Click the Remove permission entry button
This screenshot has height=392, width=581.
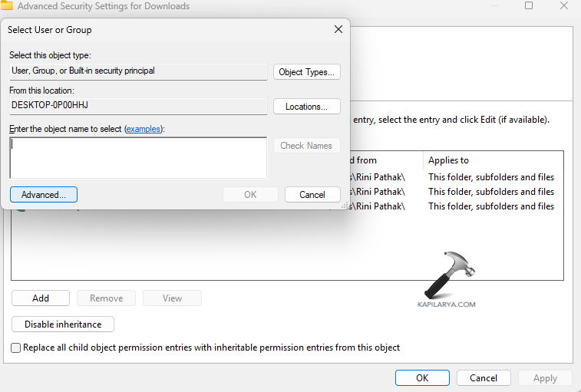pyautogui.click(x=107, y=298)
